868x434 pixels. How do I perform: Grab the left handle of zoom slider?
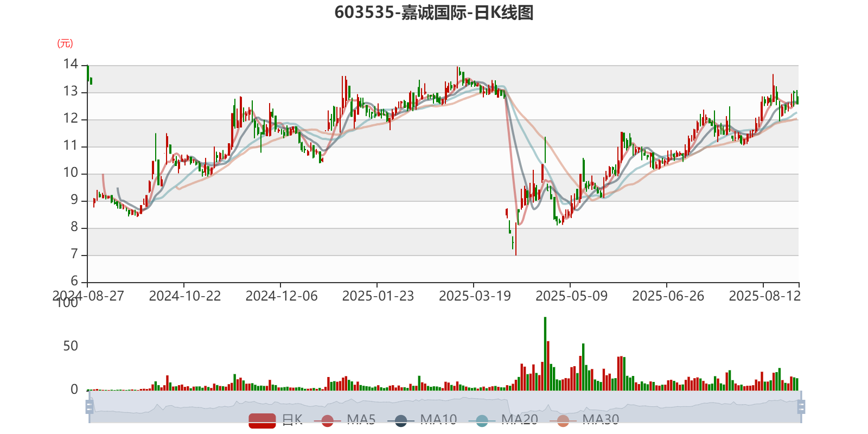coord(90,407)
